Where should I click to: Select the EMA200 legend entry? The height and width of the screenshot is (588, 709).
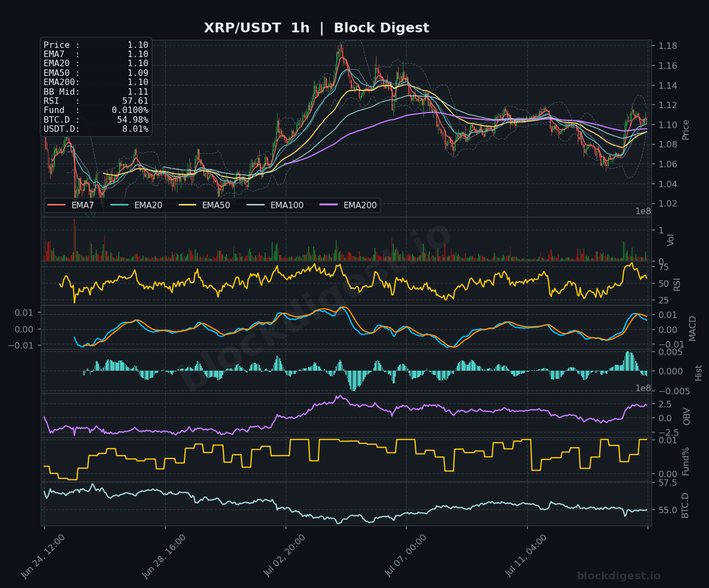click(348, 205)
